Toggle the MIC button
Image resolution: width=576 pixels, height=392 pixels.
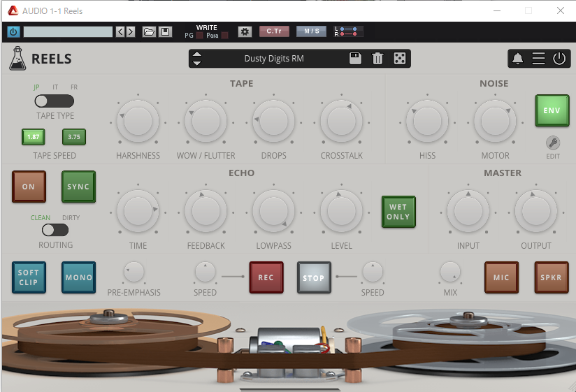(x=501, y=277)
